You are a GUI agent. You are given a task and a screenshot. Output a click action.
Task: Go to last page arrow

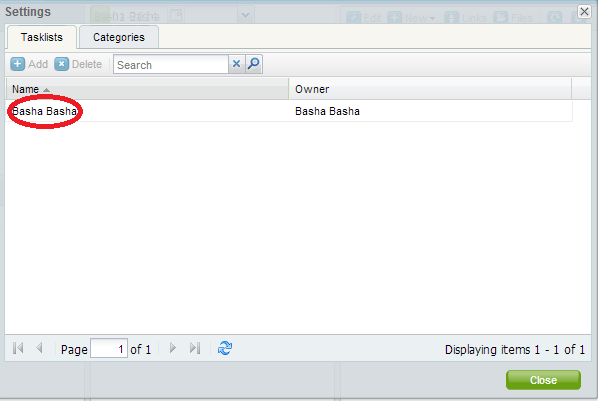(x=195, y=348)
